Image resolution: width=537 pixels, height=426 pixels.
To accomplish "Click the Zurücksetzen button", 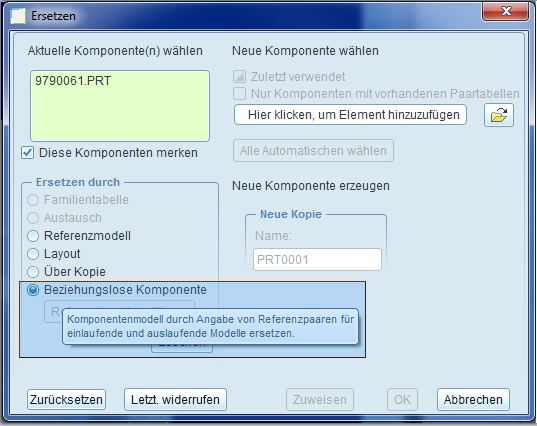I will click(x=66, y=399).
